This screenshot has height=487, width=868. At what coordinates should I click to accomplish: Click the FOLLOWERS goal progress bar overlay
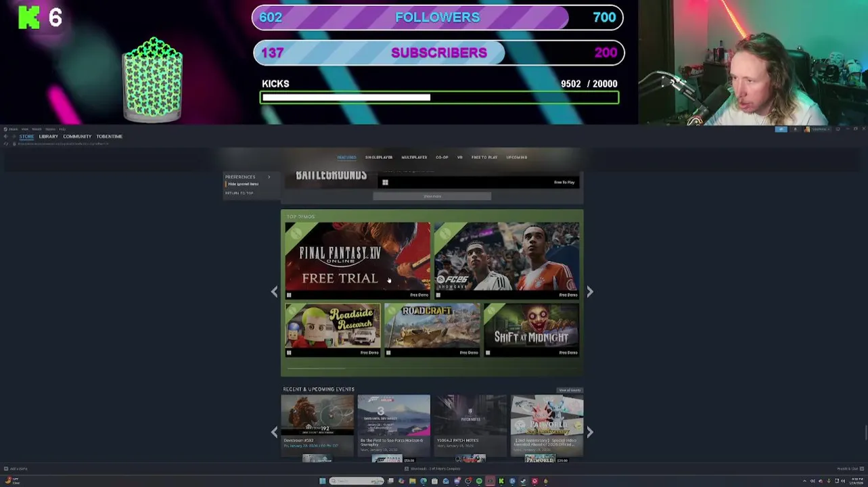(x=438, y=18)
